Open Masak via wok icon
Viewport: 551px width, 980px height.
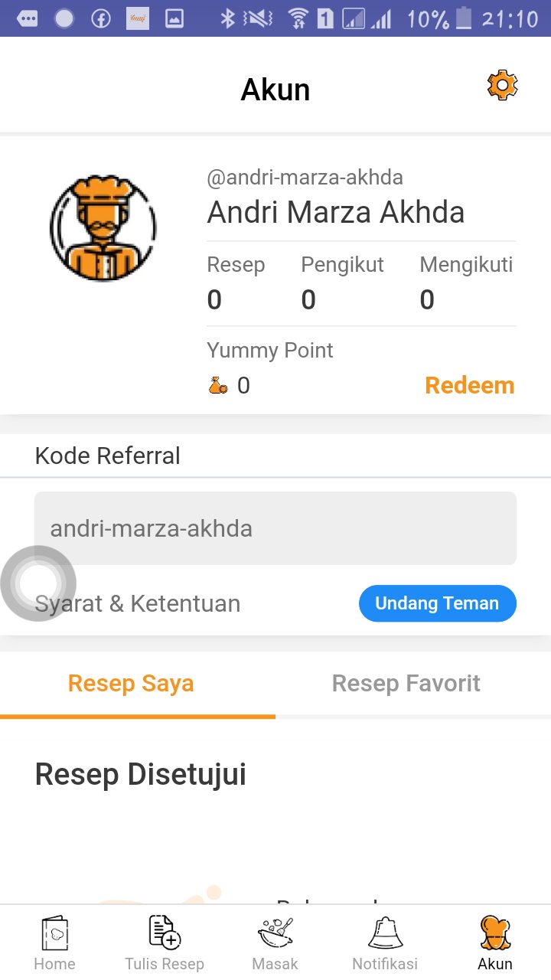[275, 933]
